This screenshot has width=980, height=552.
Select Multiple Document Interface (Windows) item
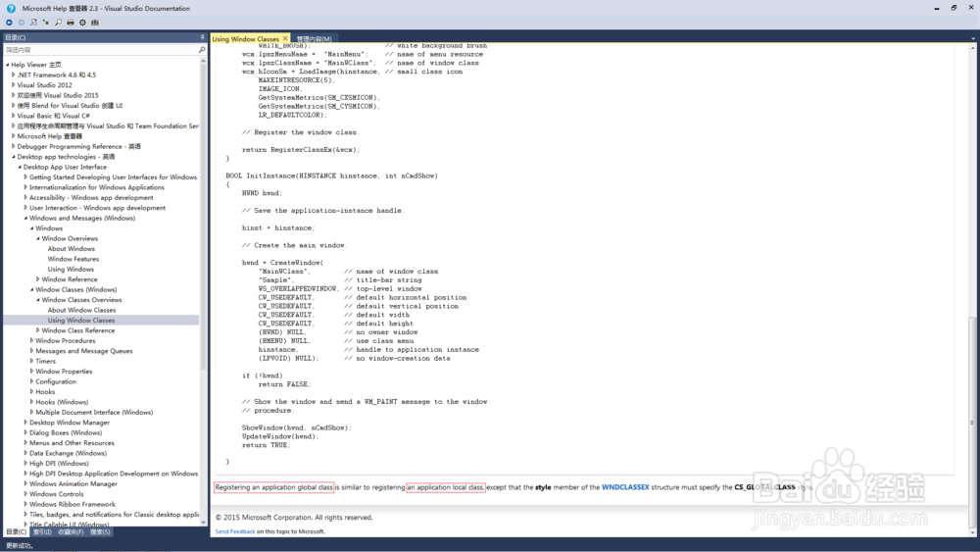pos(94,412)
